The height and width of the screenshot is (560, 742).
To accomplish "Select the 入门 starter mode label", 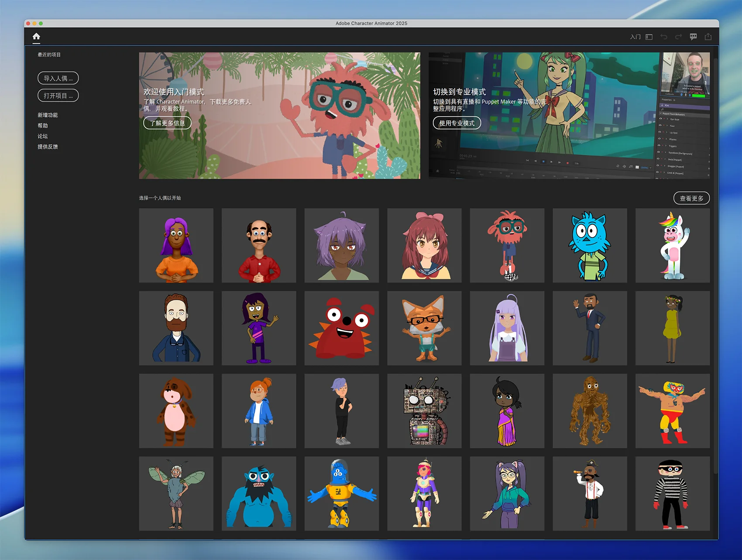I will (635, 37).
